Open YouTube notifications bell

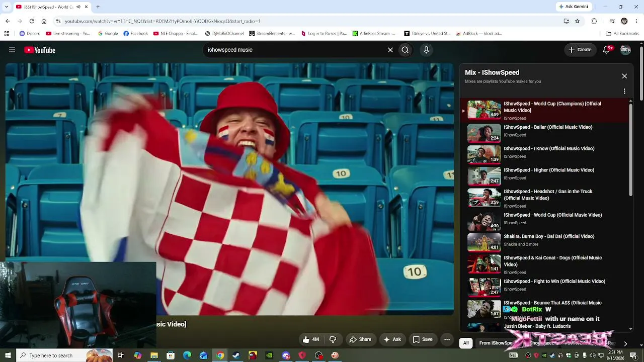607,50
